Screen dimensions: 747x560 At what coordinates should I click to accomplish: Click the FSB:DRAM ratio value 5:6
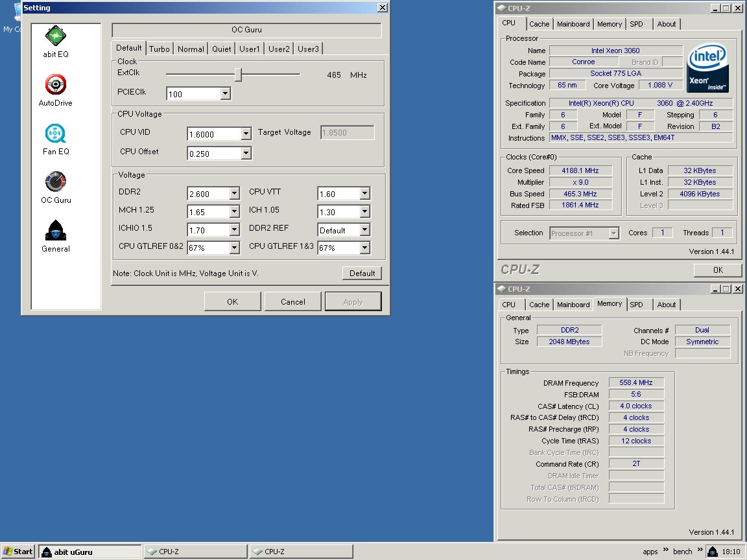pos(636,394)
